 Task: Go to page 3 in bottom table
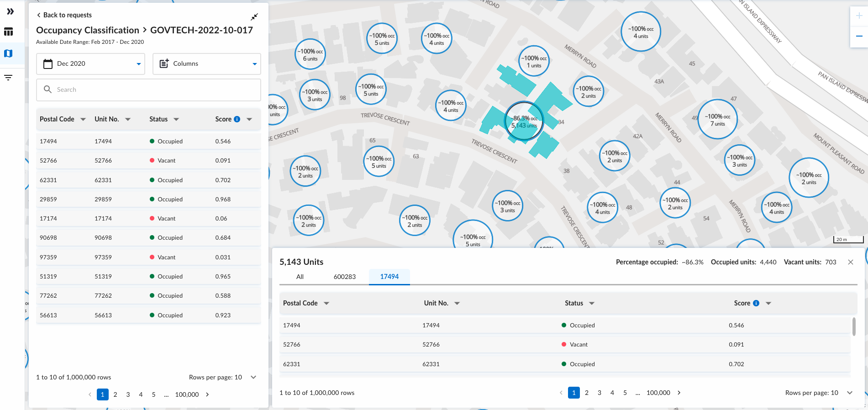point(600,393)
